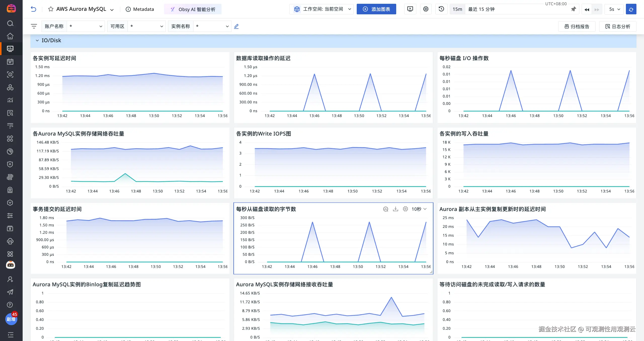This screenshot has width=644, height=341.
Task: Click the blue refresh icon button
Action: pyautogui.click(x=631, y=9)
